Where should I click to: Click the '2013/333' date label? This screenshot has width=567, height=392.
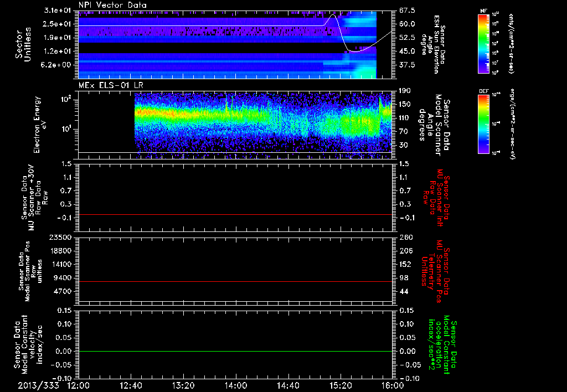tap(38, 385)
